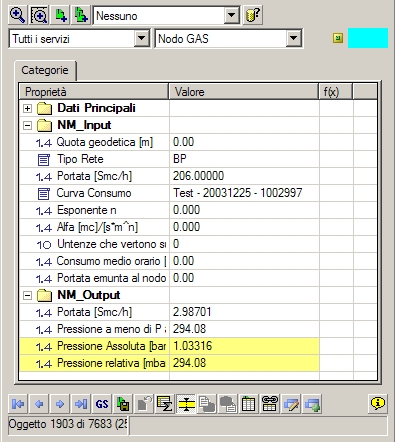The width and height of the screenshot is (395, 442).
Task: Click the Alfa [mc]/[s*m^n] property label
Action: tap(97, 227)
